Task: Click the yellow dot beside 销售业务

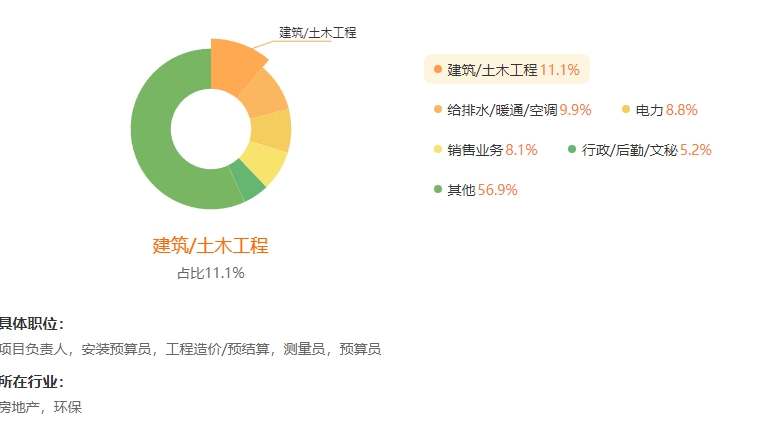Action: 438,149
